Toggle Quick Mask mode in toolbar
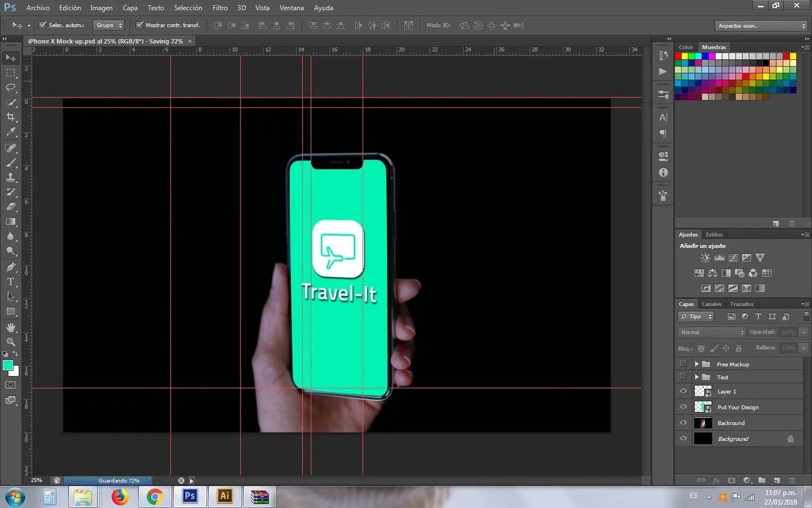Image resolution: width=812 pixels, height=508 pixels. (x=11, y=385)
